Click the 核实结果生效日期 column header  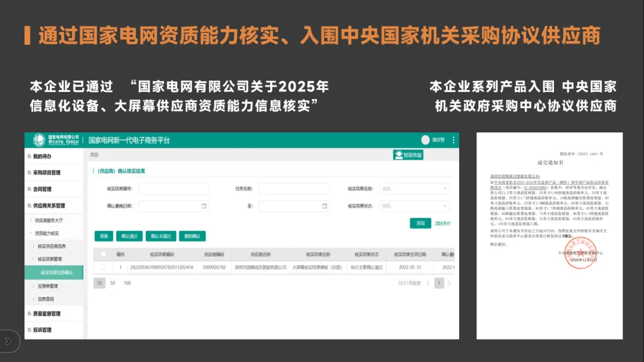410,254
